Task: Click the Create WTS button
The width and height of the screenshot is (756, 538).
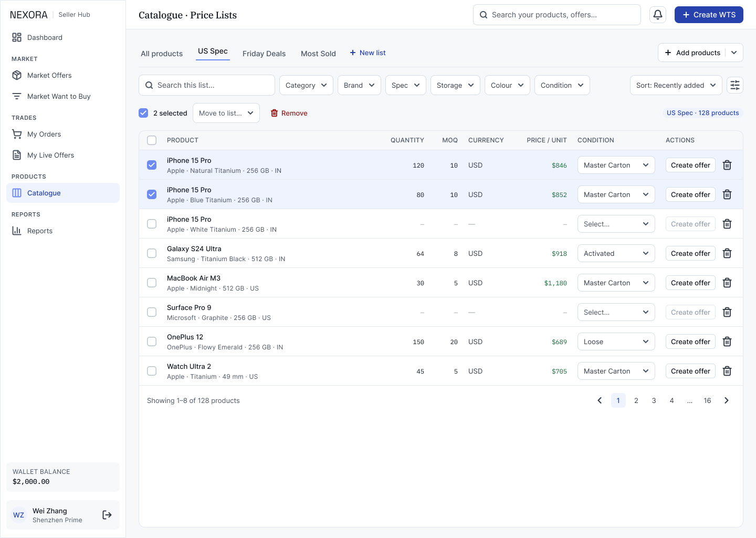Action: coord(709,15)
